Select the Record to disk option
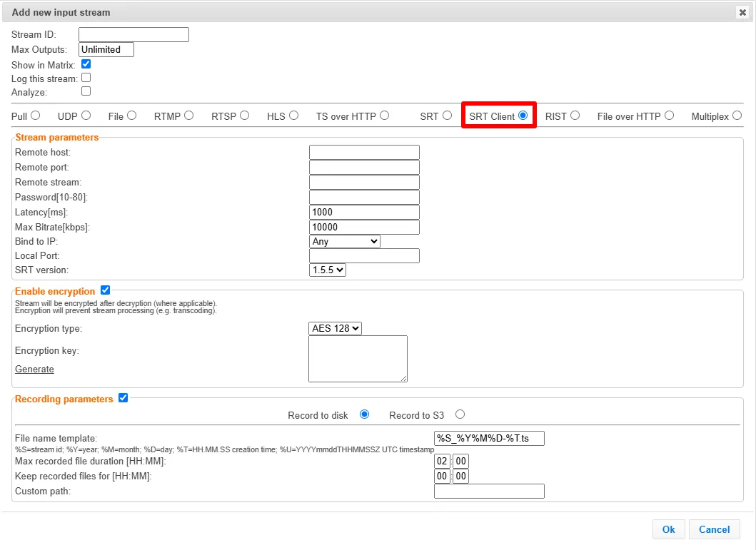The height and width of the screenshot is (550, 756). pos(365,414)
